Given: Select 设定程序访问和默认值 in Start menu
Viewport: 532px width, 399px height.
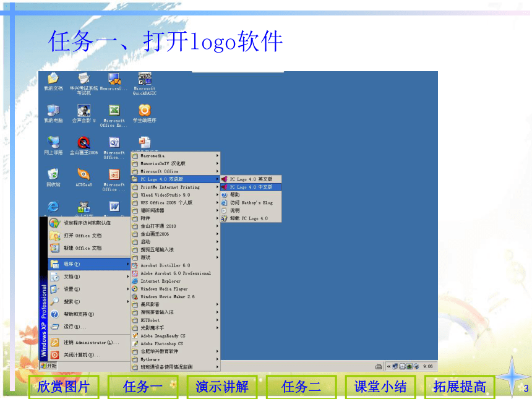Looking at the screenshot, I should point(89,223).
